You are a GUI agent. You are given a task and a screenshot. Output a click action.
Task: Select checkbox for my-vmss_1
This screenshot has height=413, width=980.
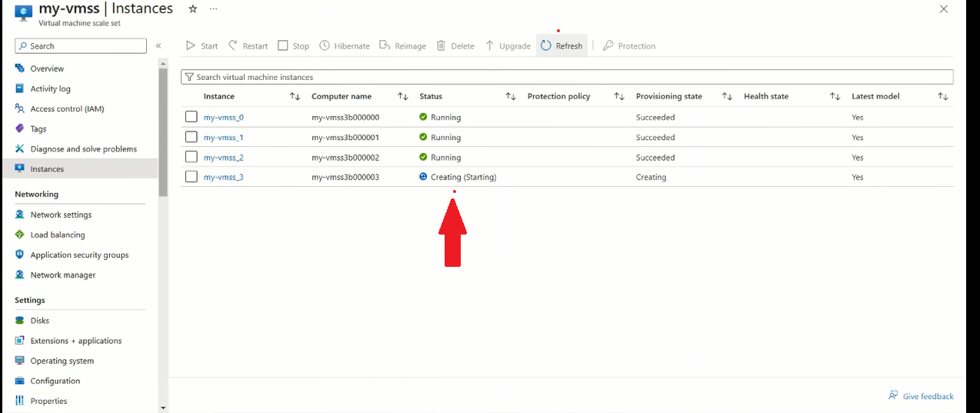[x=192, y=137]
